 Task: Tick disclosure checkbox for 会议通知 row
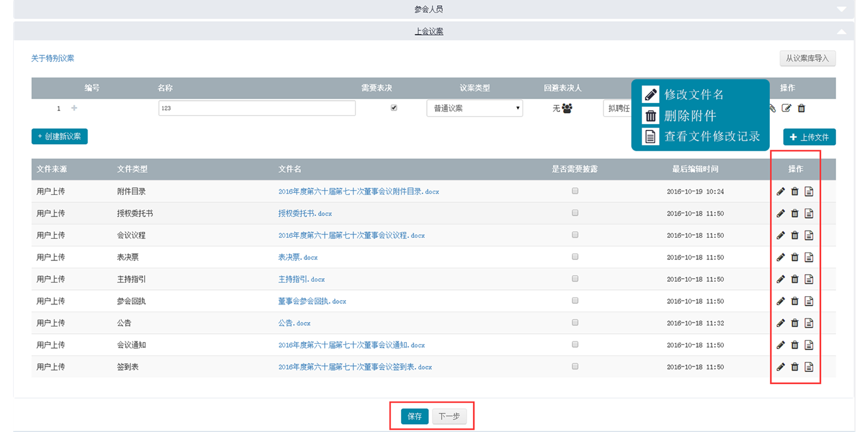[575, 344]
